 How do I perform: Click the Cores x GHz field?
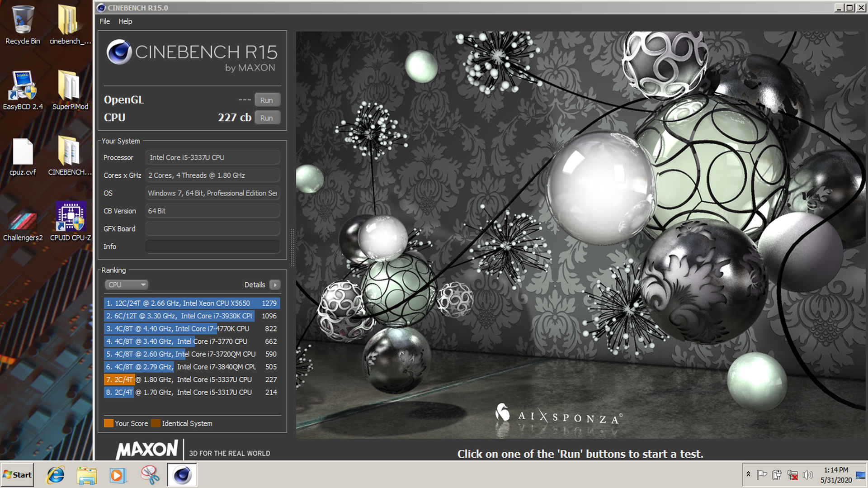pos(212,175)
